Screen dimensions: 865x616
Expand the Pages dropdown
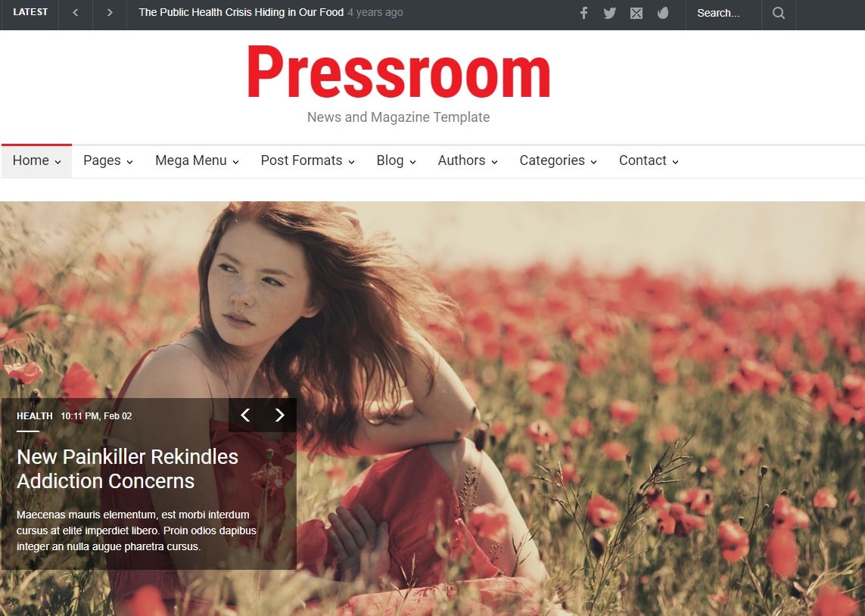point(102,160)
